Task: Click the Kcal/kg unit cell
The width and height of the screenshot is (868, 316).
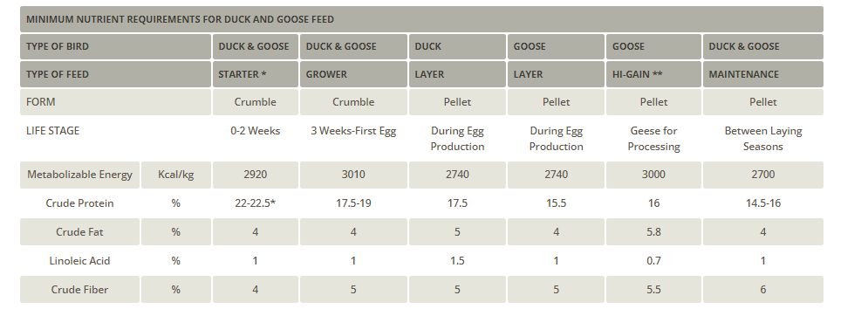Action: [176, 175]
